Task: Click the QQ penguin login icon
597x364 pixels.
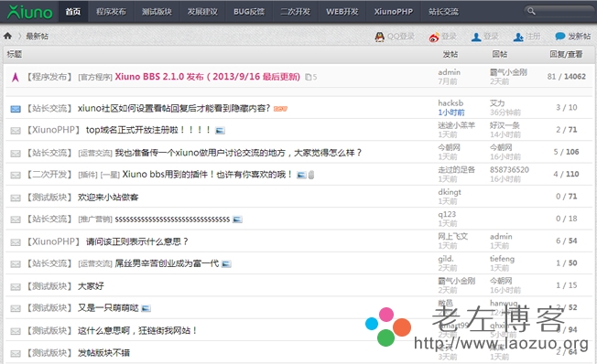Action: (x=380, y=37)
